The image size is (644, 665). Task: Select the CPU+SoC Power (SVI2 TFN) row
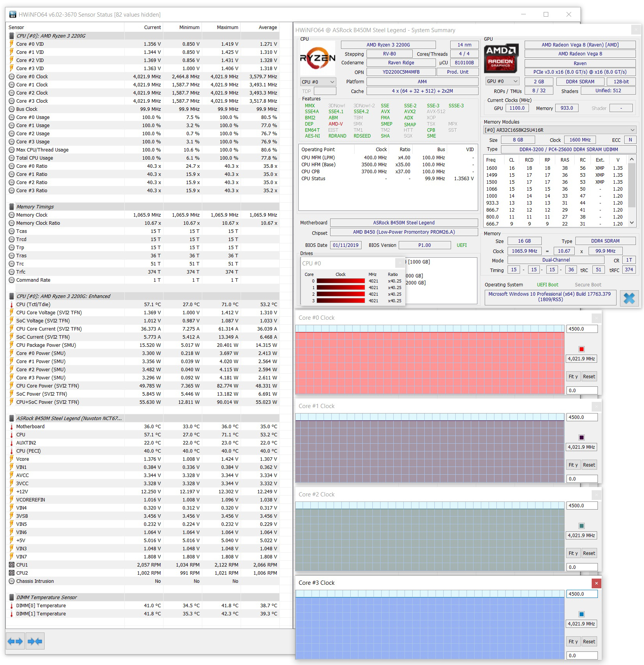(x=143, y=402)
